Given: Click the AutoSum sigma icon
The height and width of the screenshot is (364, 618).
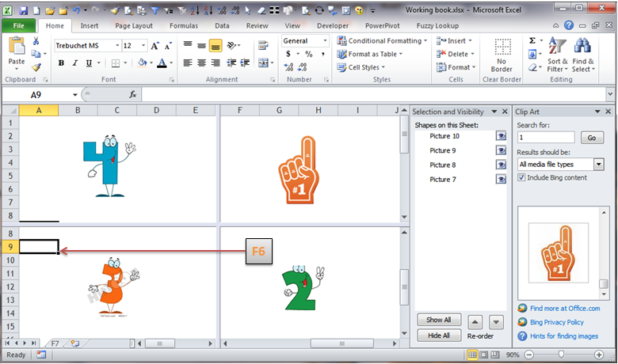Looking at the screenshot, I should tap(532, 41).
